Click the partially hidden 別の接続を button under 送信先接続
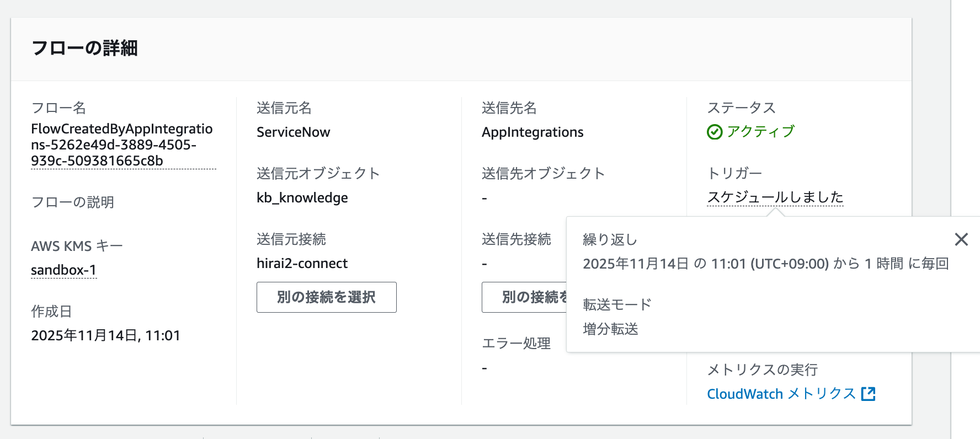Image resolution: width=980 pixels, height=439 pixels. (x=524, y=297)
